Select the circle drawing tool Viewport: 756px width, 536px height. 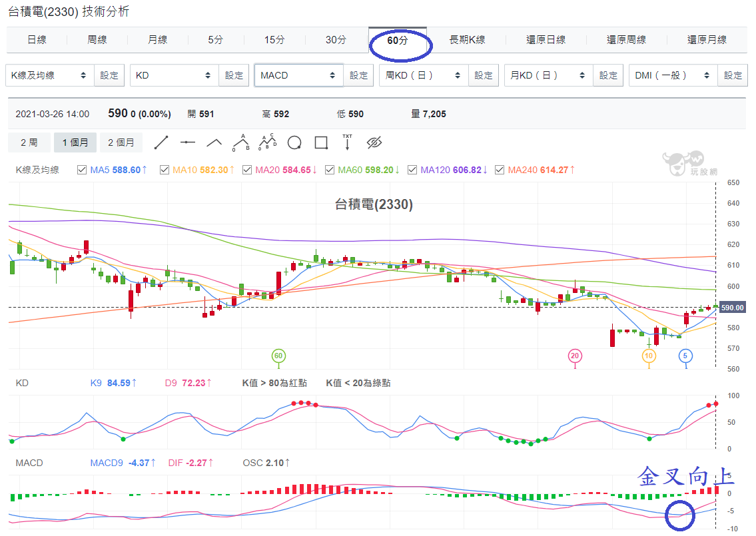294,142
